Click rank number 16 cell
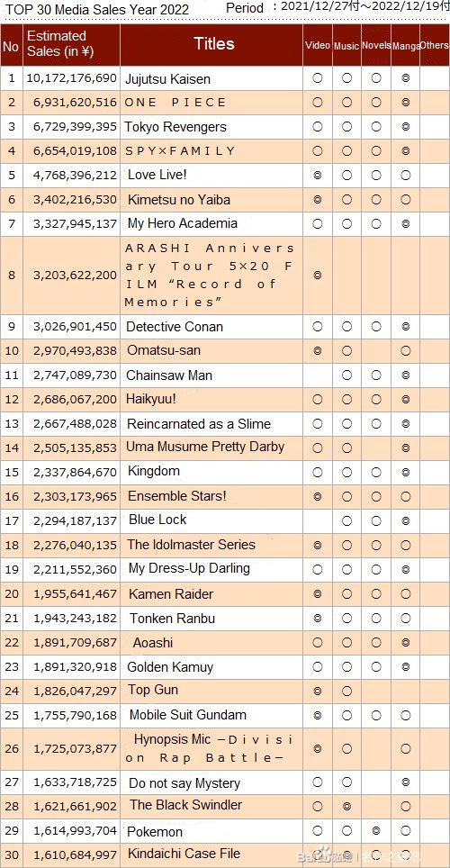 point(11,497)
